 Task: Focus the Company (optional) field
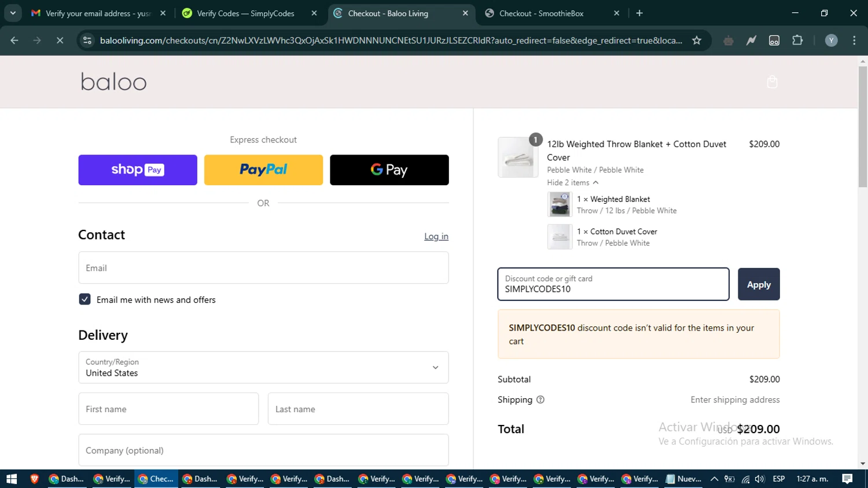pos(263,450)
